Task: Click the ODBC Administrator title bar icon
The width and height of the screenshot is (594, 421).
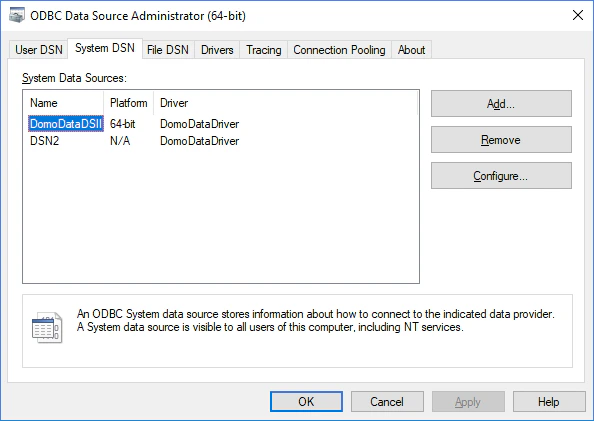Action: point(17,16)
